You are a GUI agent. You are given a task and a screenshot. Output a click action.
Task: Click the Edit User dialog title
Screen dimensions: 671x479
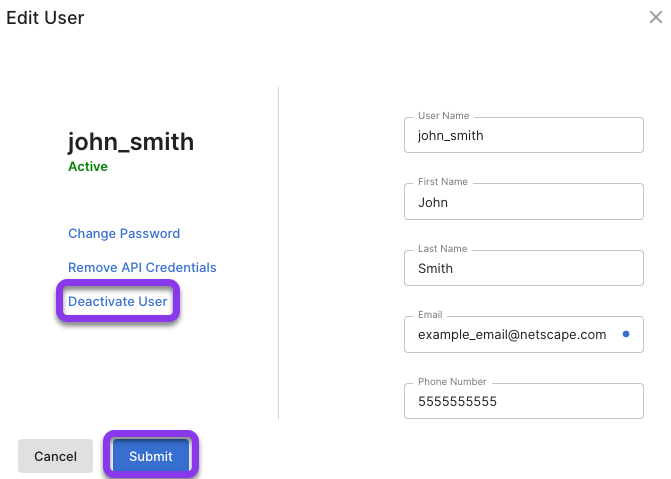tap(45, 18)
